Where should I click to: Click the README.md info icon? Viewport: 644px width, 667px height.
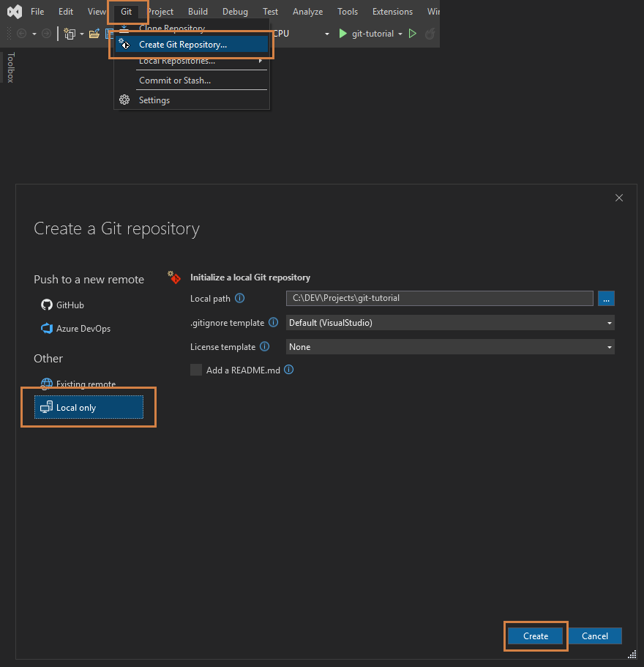288,370
